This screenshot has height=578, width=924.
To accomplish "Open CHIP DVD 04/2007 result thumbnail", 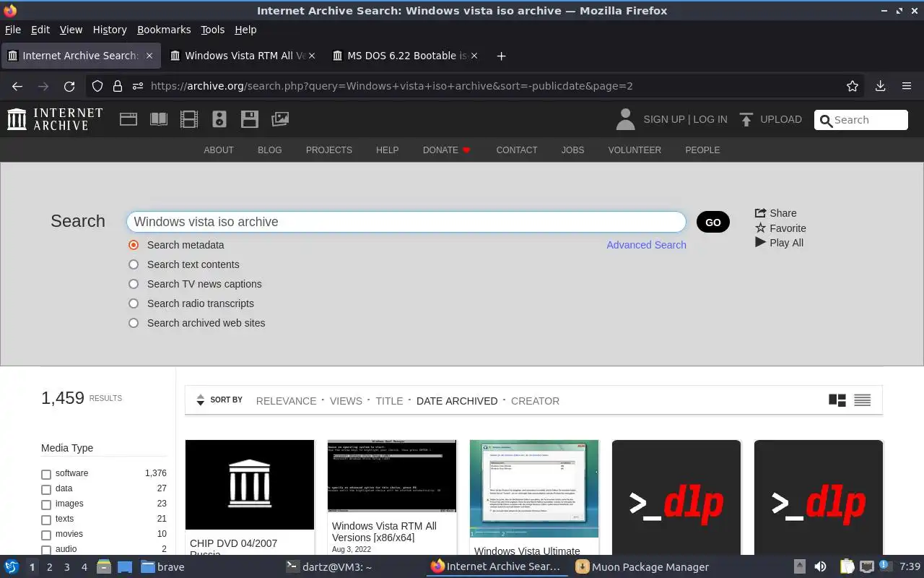I will coord(250,485).
